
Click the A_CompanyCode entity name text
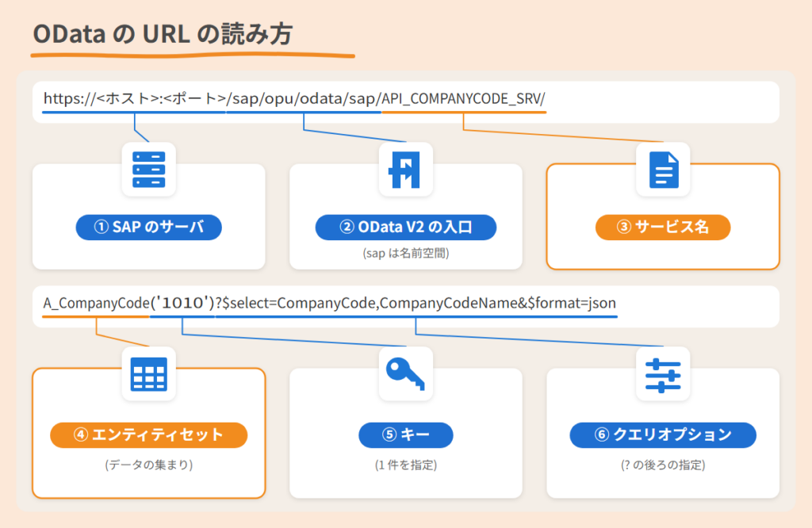coord(96,303)
